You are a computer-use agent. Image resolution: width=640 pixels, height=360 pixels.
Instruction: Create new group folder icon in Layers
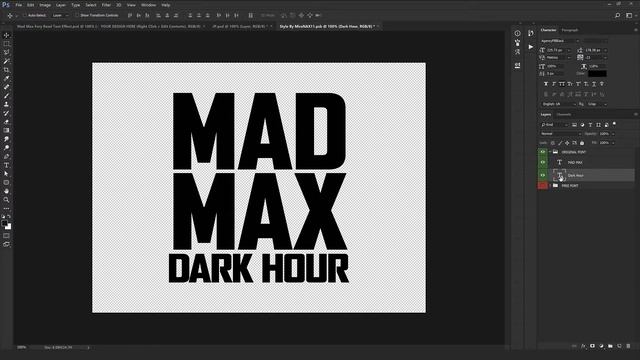(x=610, y=346)
